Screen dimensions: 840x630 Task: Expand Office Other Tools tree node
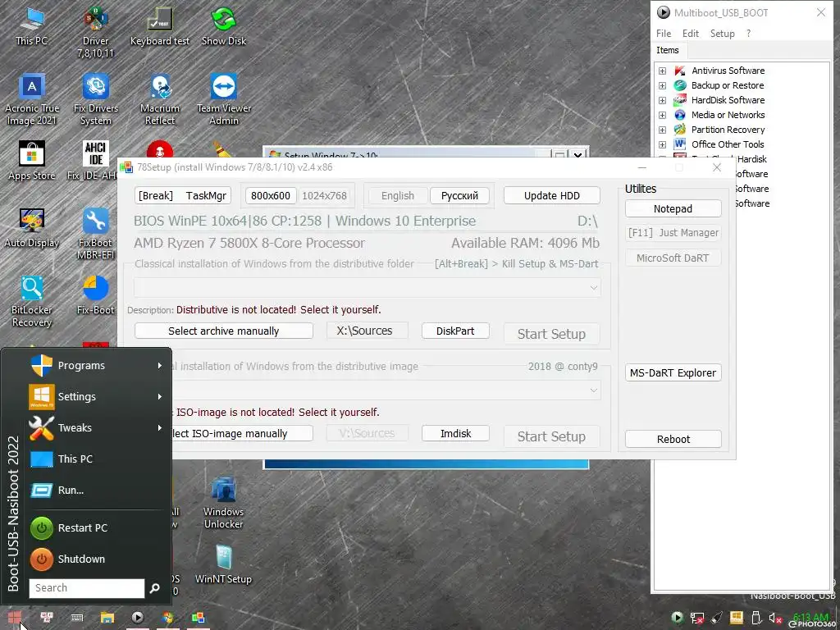(x=663, y=144)
